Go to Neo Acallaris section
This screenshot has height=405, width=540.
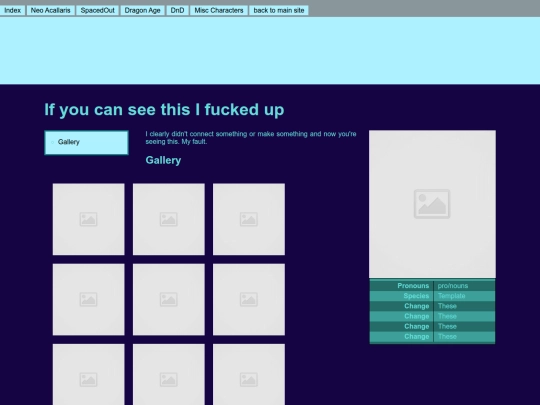(51, 10)
